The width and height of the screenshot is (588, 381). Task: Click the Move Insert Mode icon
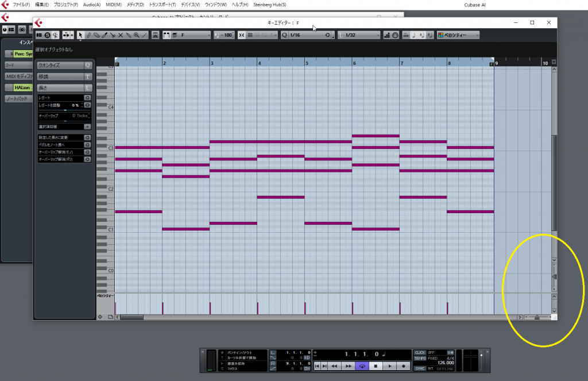click(406, 35)
